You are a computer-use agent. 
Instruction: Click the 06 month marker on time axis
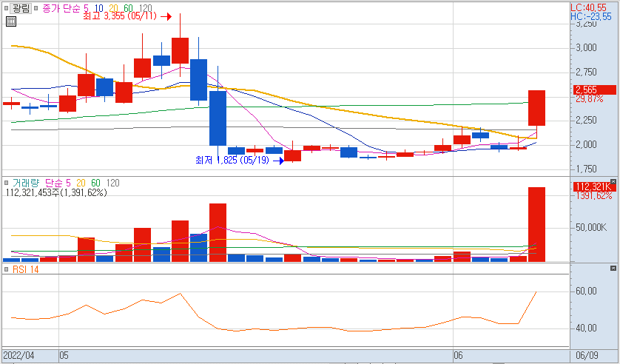click(x=458, y=355)
